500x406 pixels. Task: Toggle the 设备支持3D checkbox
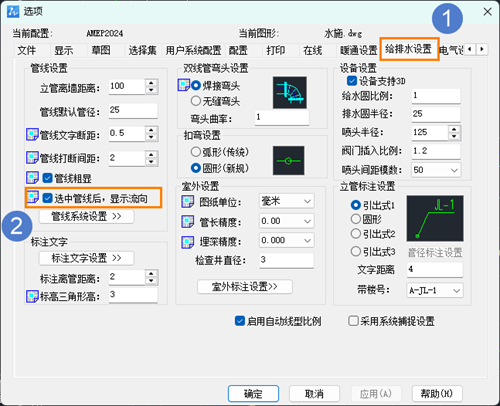[352, 81]
